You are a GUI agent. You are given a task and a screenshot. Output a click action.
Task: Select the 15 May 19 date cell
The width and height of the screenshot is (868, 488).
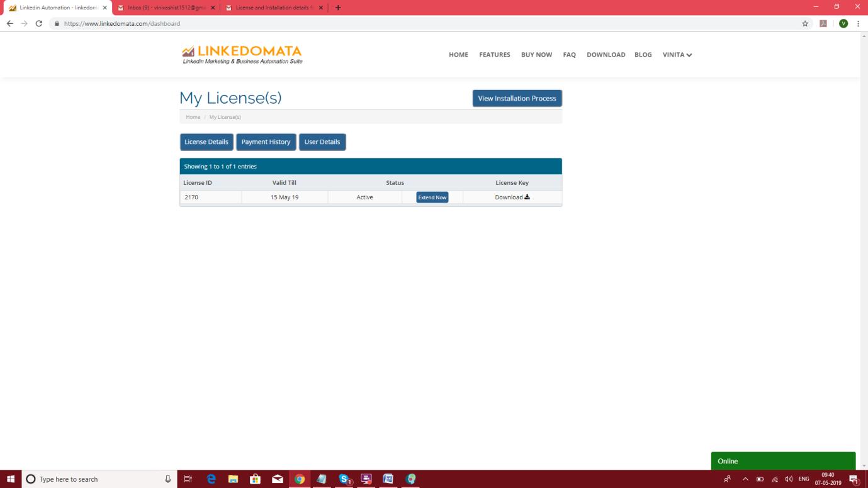pos(285,197)
